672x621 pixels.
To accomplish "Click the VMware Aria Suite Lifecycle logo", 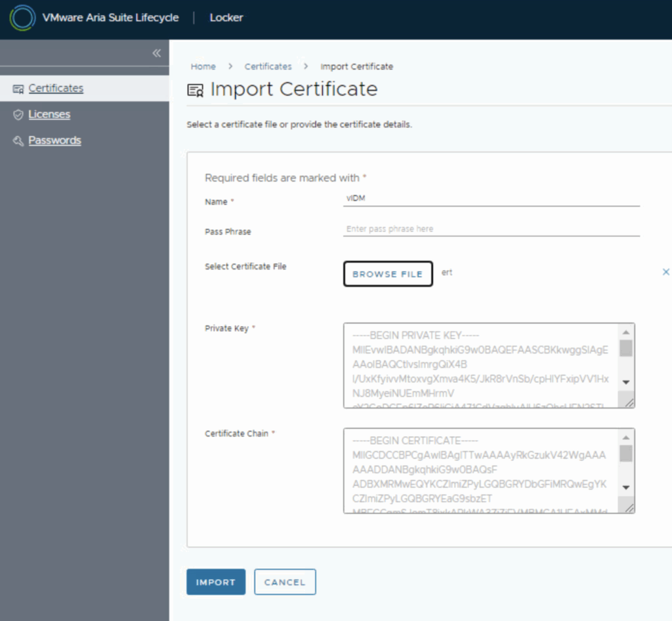I will 22,18.
